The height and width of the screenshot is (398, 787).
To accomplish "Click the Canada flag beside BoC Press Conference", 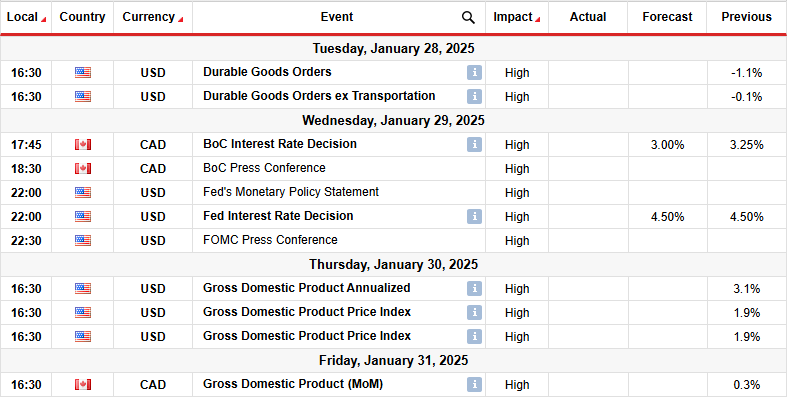I will 83,169.
